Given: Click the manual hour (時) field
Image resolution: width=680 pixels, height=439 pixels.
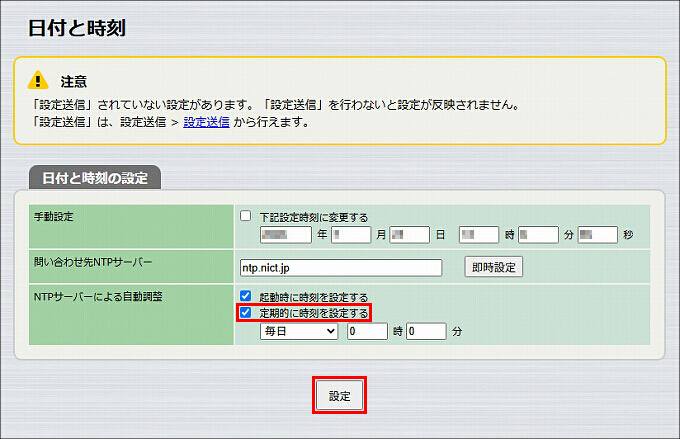Looking at the screenshot, I should tap(479, 235).
